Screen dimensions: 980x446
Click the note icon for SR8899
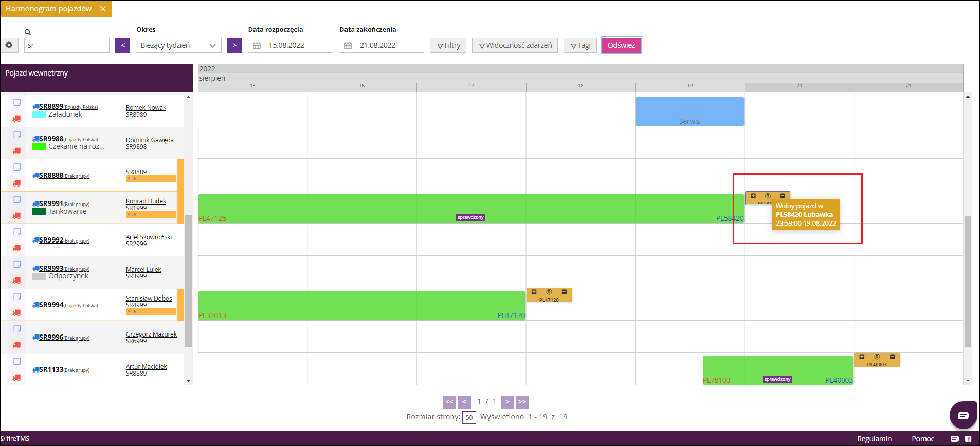pos(17,102)
